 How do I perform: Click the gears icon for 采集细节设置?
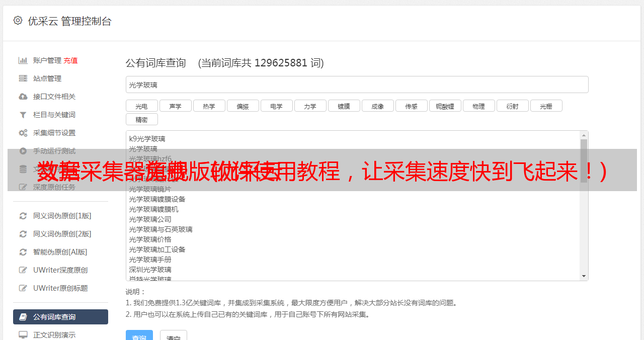[x=23, y=133]
